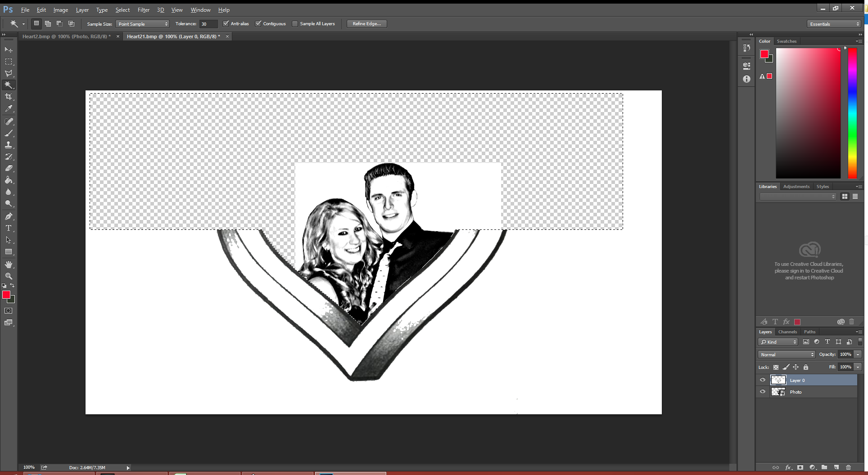
Task: Open the Fill slider arrow
Action: pyautogui.click(x=858, y=367)
